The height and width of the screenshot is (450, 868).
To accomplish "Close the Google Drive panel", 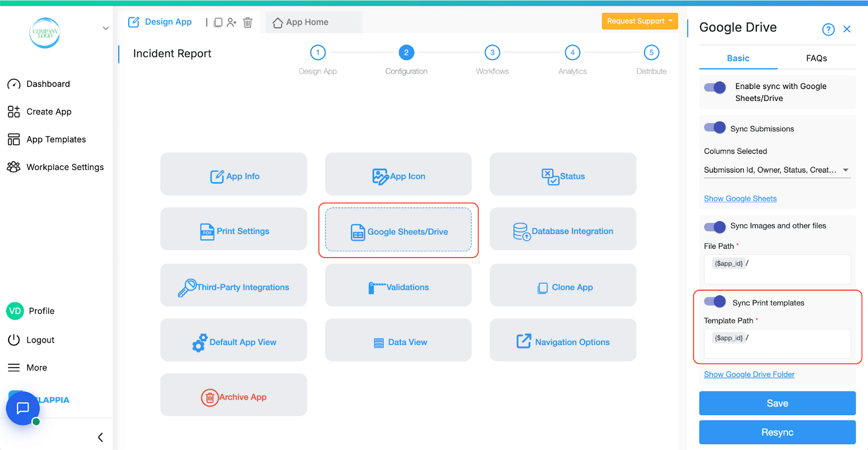I will [x=847, y=29].
